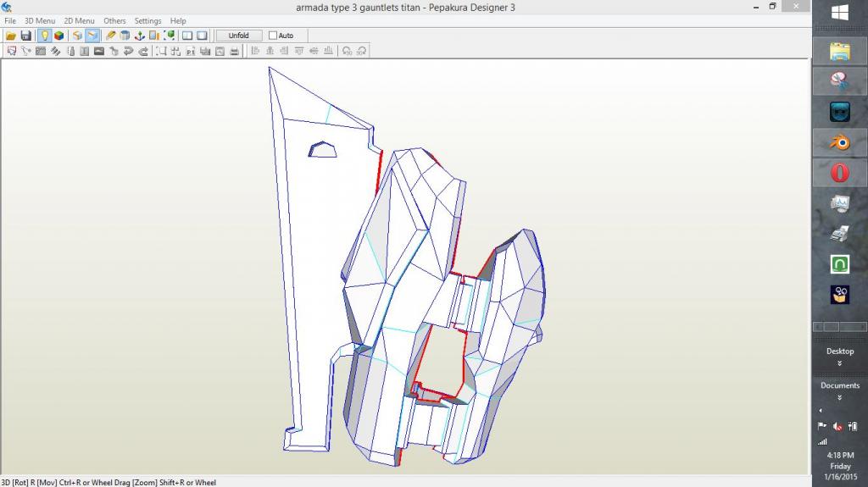Image resolution: width=868 pixels, height=487 pixels.
Task: Open the Opera browser taskbar icon
Action: 840,174
